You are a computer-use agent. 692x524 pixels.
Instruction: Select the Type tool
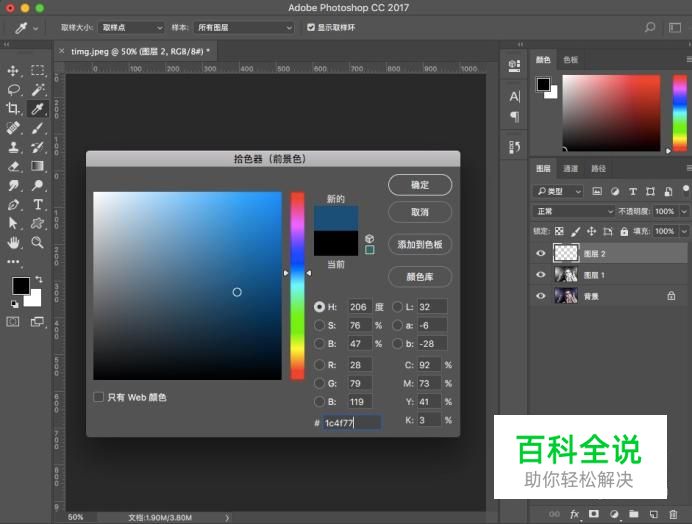click(x=38, y=204)
